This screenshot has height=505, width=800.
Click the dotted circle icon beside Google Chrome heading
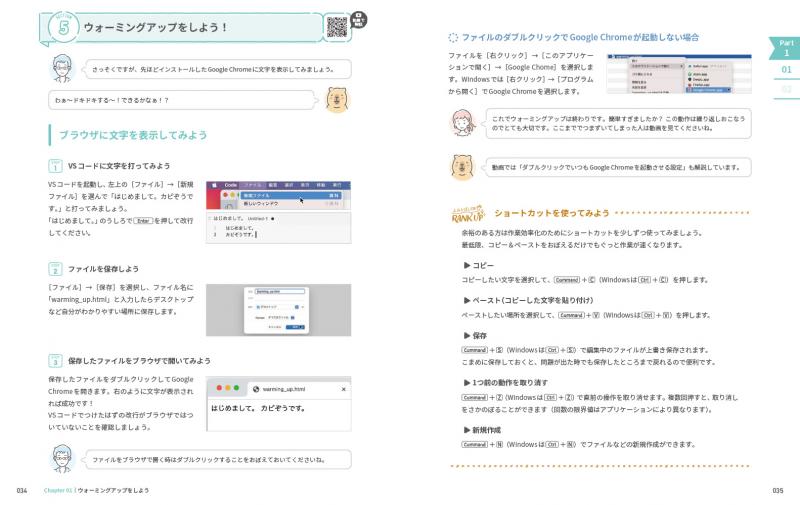point(454,37)
